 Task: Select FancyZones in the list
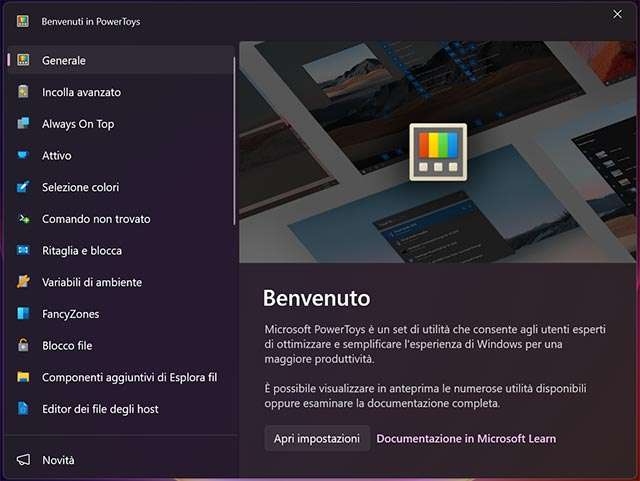120,314
